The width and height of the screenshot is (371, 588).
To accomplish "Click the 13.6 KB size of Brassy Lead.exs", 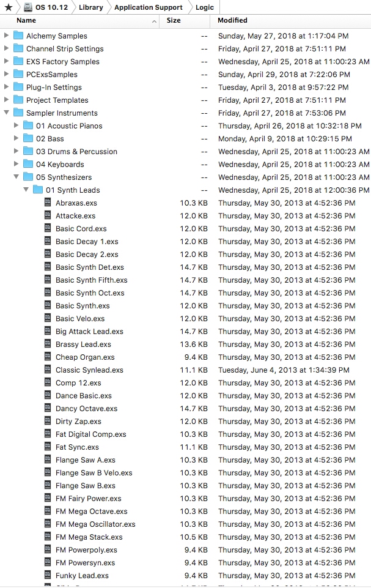I will [194, 344].
